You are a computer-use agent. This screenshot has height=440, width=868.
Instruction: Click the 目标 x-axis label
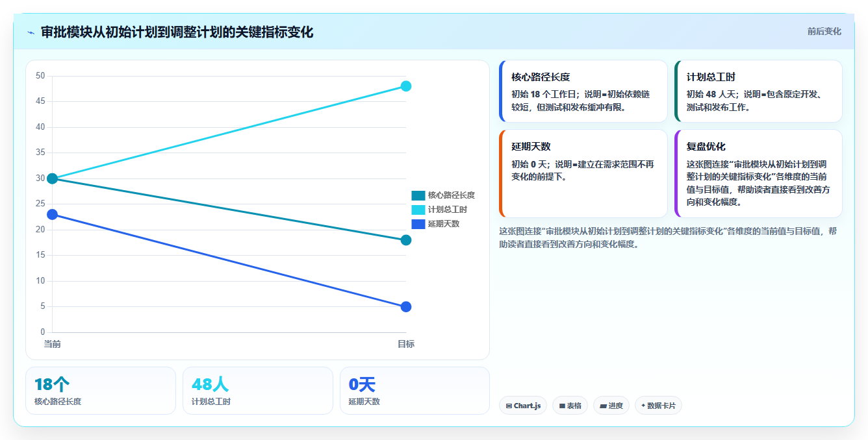(406, 344)
